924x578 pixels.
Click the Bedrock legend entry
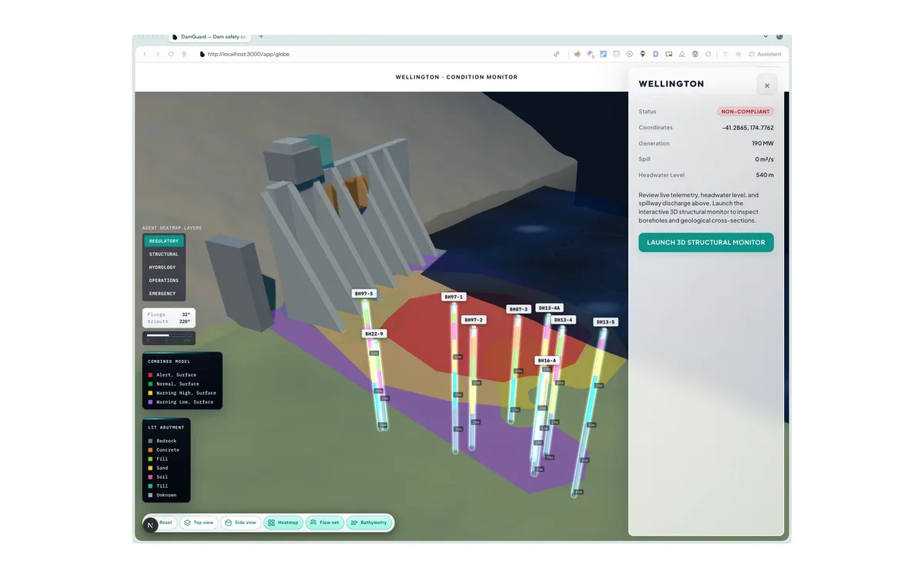click(x=162, y=441)
